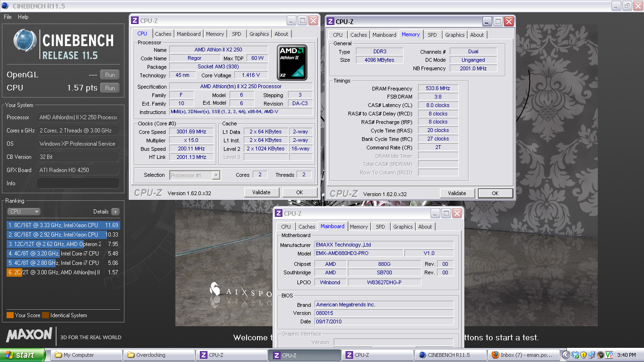
Task: Switch to My Computer taskbar window
Action: point(86,355)
